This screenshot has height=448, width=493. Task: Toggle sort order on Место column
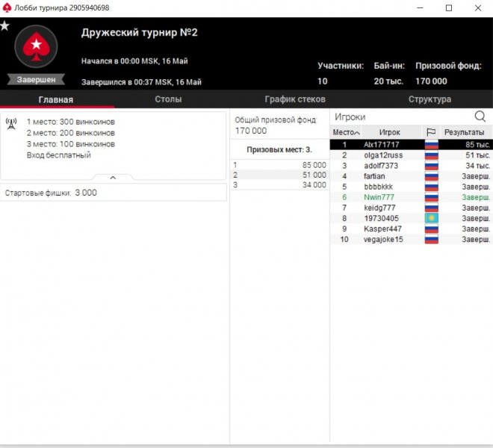346,132
